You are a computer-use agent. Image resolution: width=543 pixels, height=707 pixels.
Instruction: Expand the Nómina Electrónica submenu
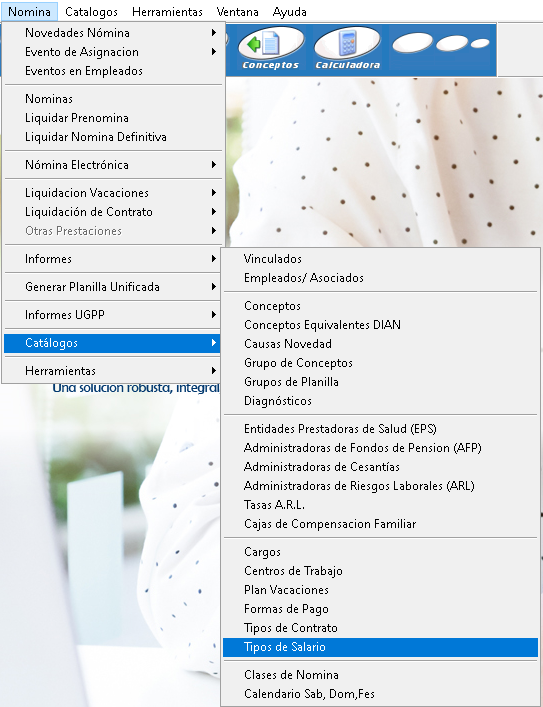click(x=113, y=165)
